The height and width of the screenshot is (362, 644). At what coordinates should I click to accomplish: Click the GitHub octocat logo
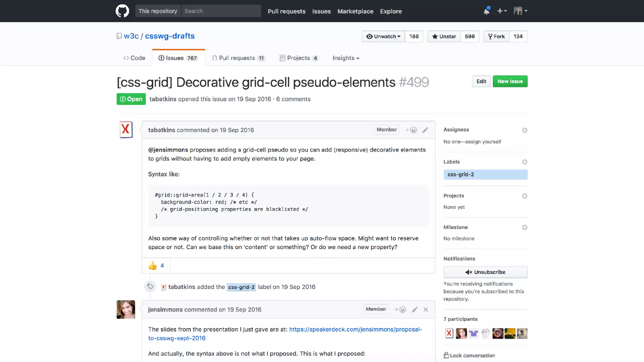coord(122,11)
